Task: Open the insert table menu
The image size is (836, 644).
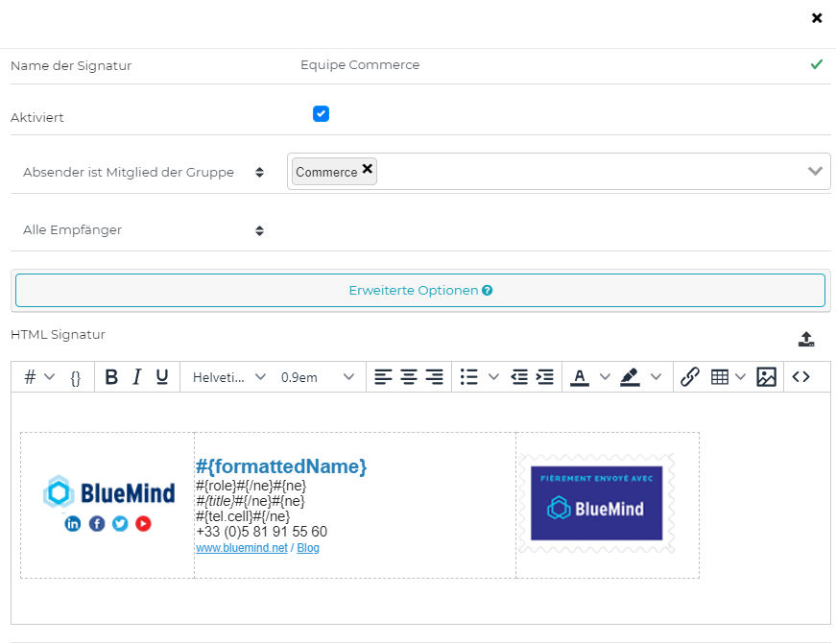Action: [x=728, y=377]
